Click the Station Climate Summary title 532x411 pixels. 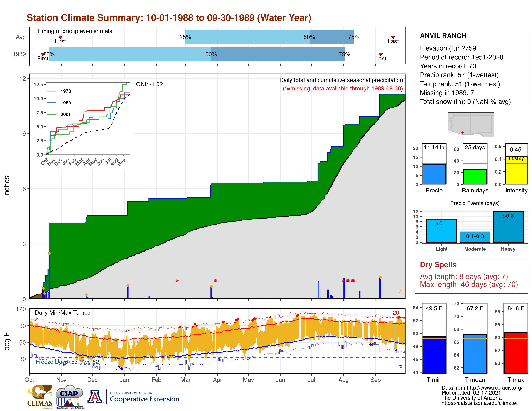[x=169, y=18]
